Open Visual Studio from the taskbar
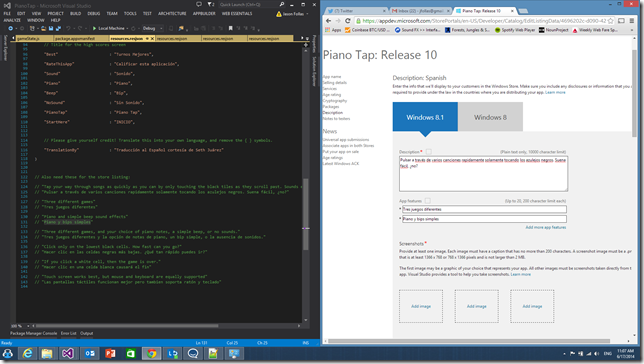Screen dimensions: 644x364 (68, 353)
